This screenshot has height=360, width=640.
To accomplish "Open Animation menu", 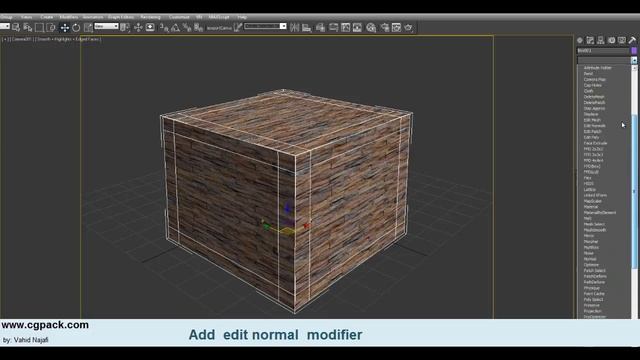I will pos(93,17).
